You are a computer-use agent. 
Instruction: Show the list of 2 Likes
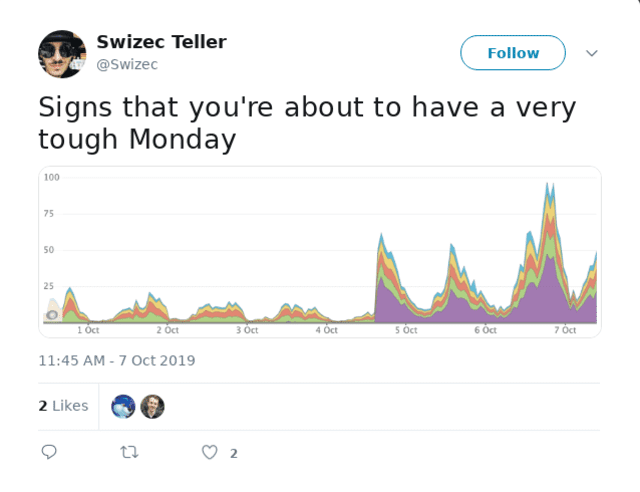[x=63, y=406]
